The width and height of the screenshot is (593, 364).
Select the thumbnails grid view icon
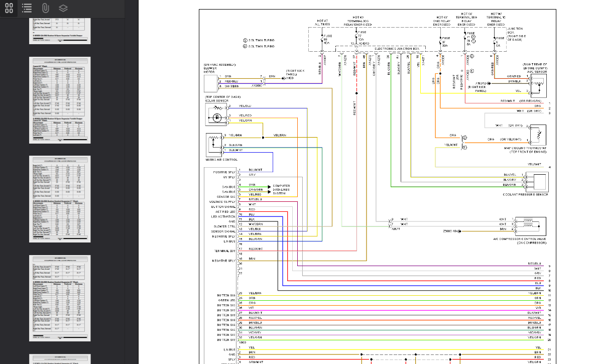click(x=9, y=8)
